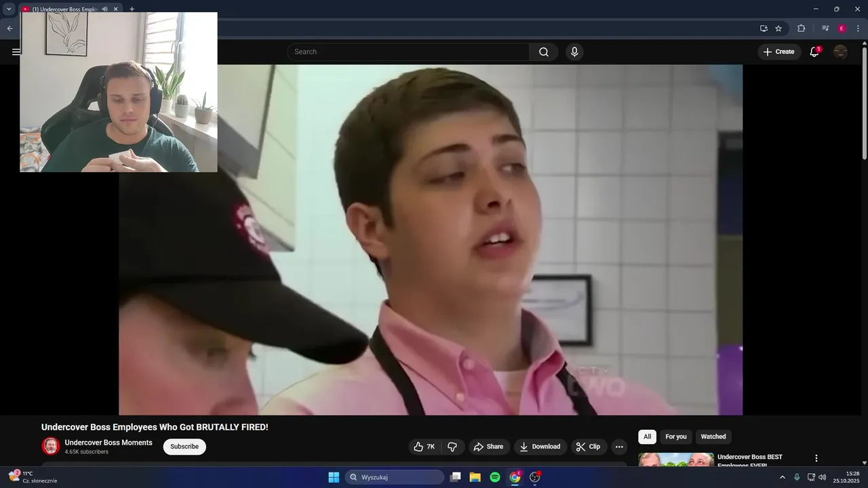Open Undercover Boss BEST recommended video title
The width and height of the screenshot is (868, 488).
(750, 460)
